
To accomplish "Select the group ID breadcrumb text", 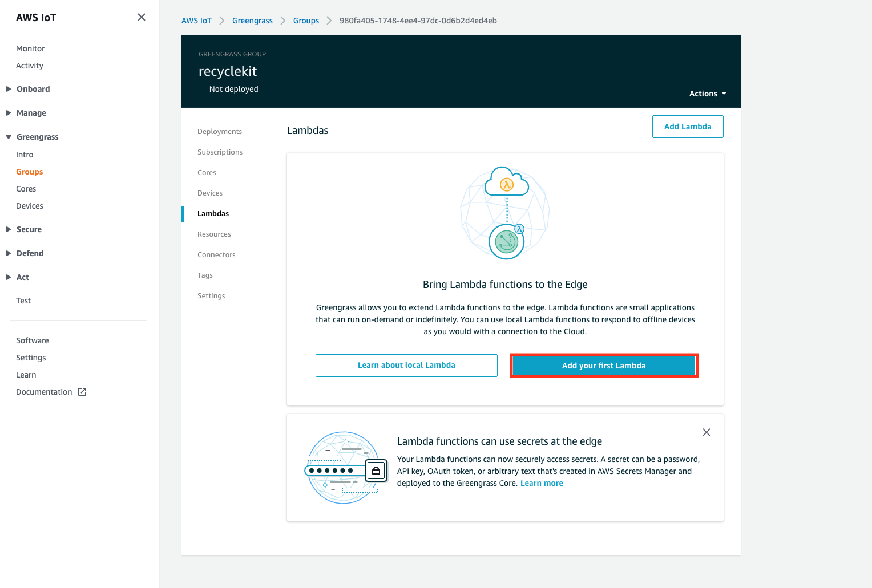I will coord(418,21).
